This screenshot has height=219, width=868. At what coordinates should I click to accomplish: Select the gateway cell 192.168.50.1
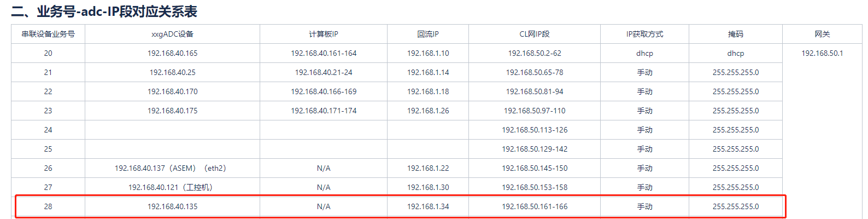coord(822,53)
